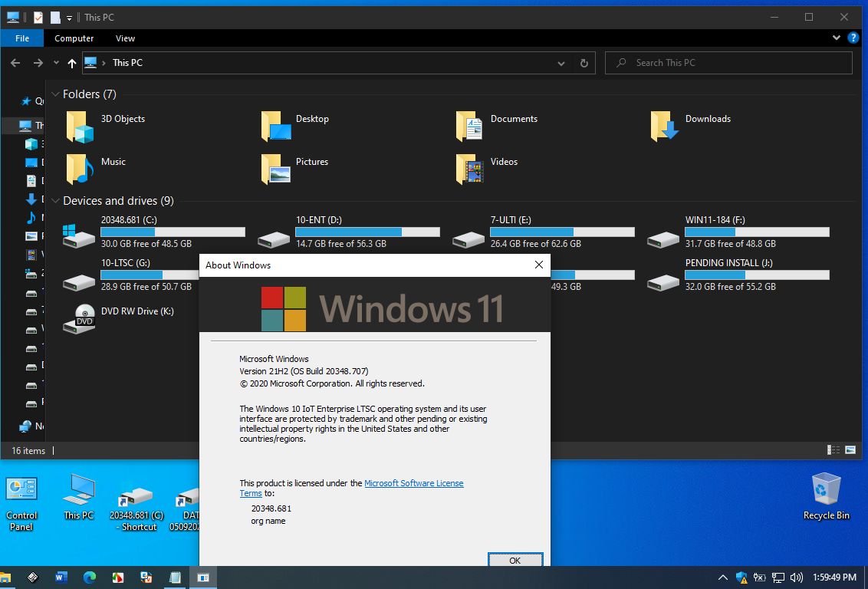
Task: Open the File menu
Action: point(22,38)
